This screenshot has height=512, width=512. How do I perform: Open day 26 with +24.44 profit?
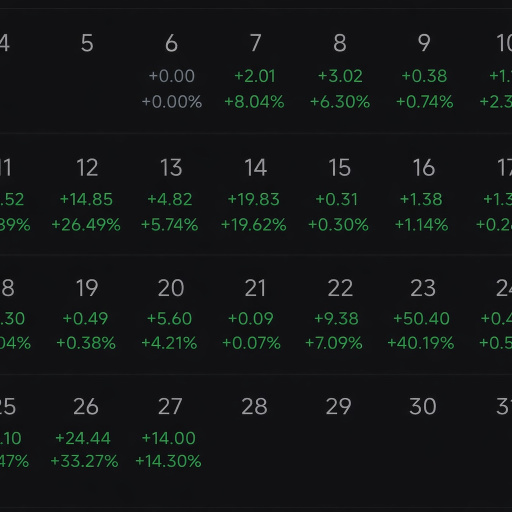point(87,433)
